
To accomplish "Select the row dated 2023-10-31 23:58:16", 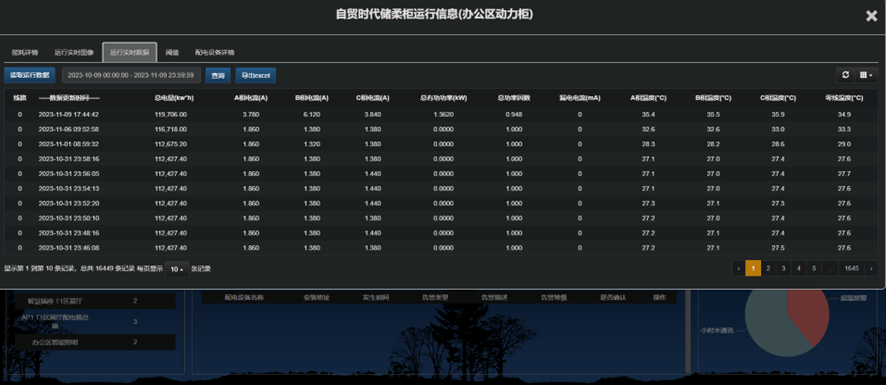I will 441,159.
